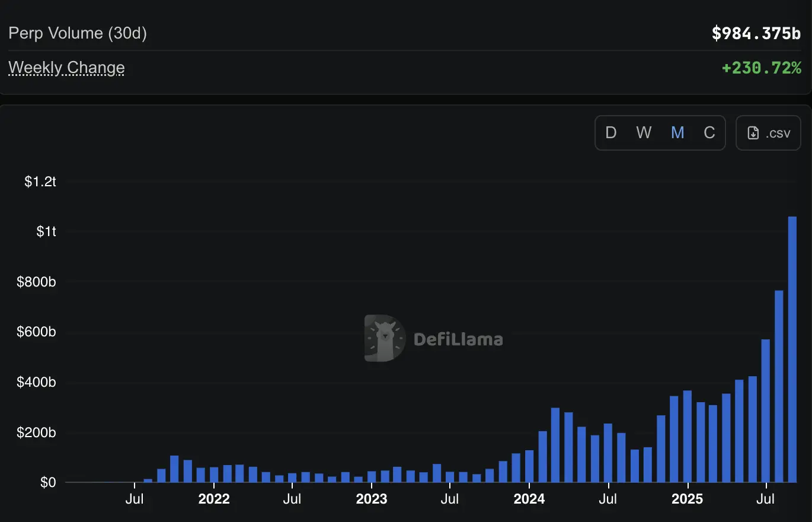Click the 2022 label on the x-axis

[214, 499]
